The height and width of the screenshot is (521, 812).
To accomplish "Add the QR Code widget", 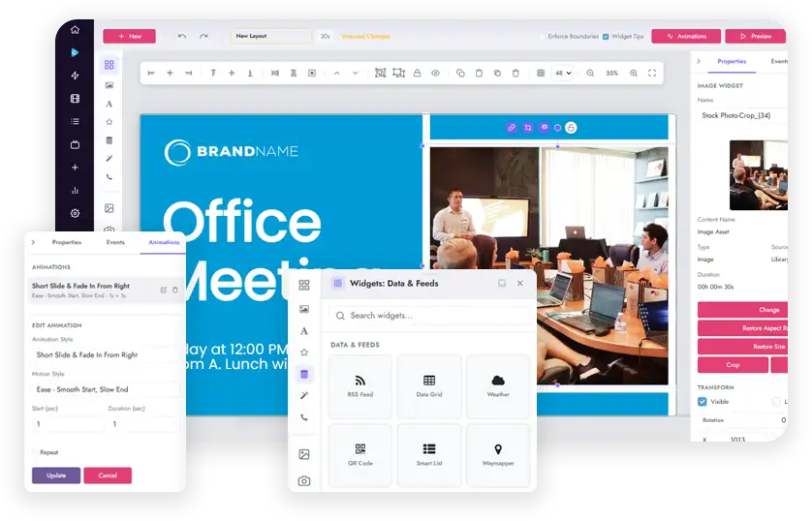I will point(360,455).
